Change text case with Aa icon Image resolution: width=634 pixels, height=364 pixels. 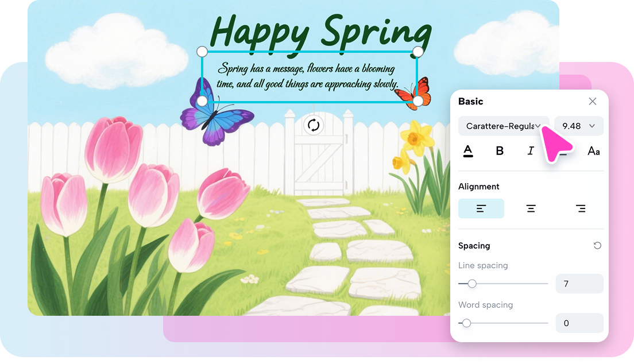594,151
